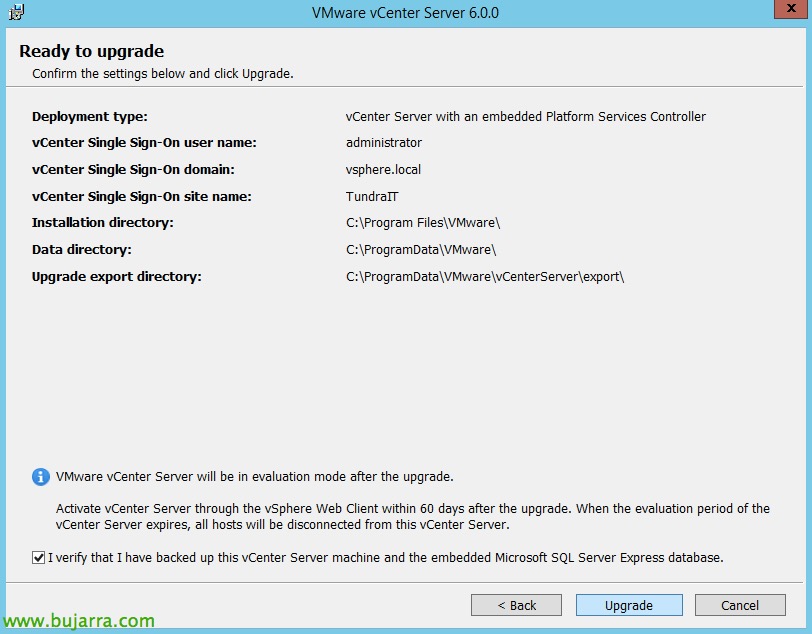The width and height of the screenshot is (812, 634).
Task: Click the 'vCenter Single Sign-On site name:' label
Action: tap(141, 196)
